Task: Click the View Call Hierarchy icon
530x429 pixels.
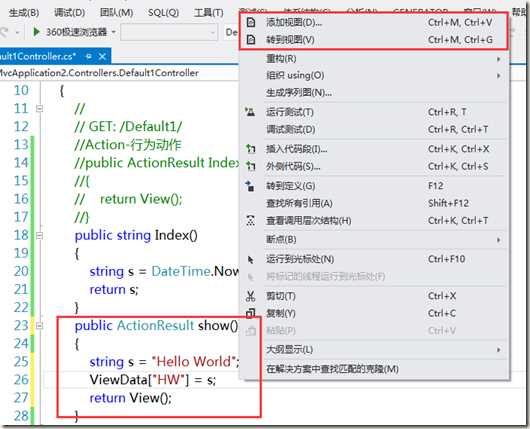Action: [x=250, y=221]
